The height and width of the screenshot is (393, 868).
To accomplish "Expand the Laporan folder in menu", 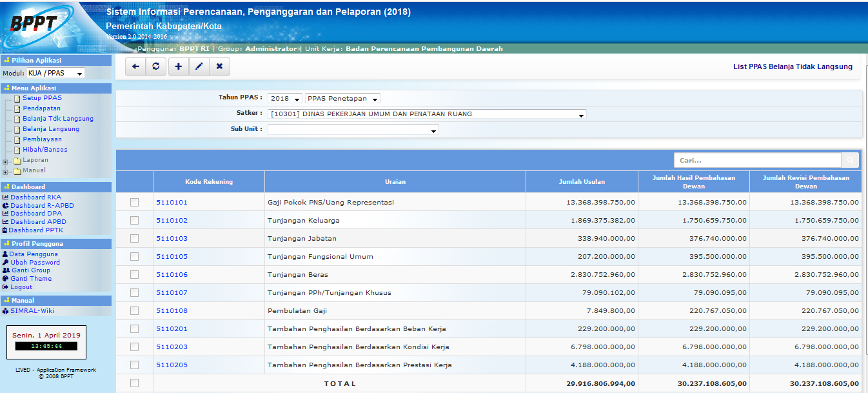I will click(x=6, y=161).
